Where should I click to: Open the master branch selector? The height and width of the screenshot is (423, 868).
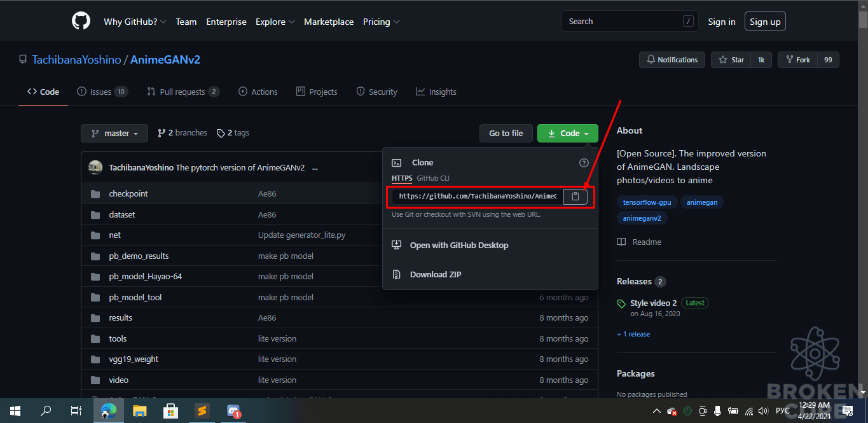[x=114, y=134]
